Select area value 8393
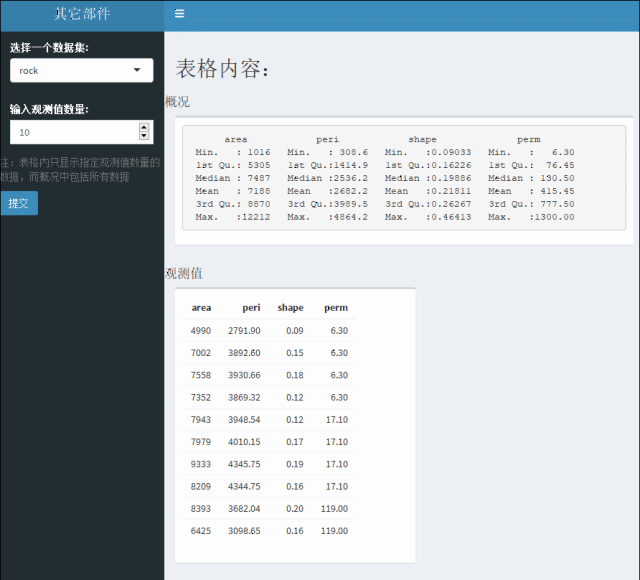The width and height of the screenshot is (640, 580). pyautogui.click(x=201, y=509)
